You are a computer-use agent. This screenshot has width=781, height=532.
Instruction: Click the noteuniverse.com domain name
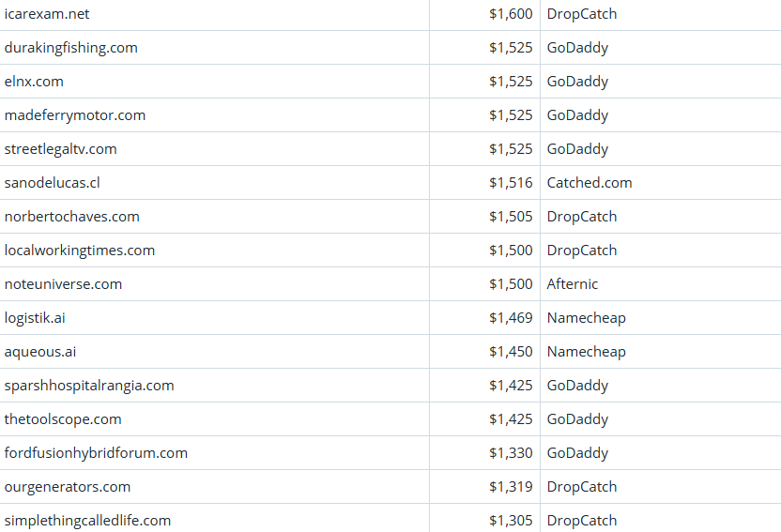pyautogui.click(x=63, y=284)
